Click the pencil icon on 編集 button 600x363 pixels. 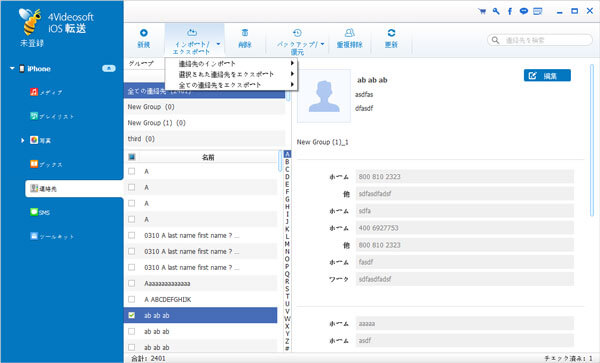point(532,76)
